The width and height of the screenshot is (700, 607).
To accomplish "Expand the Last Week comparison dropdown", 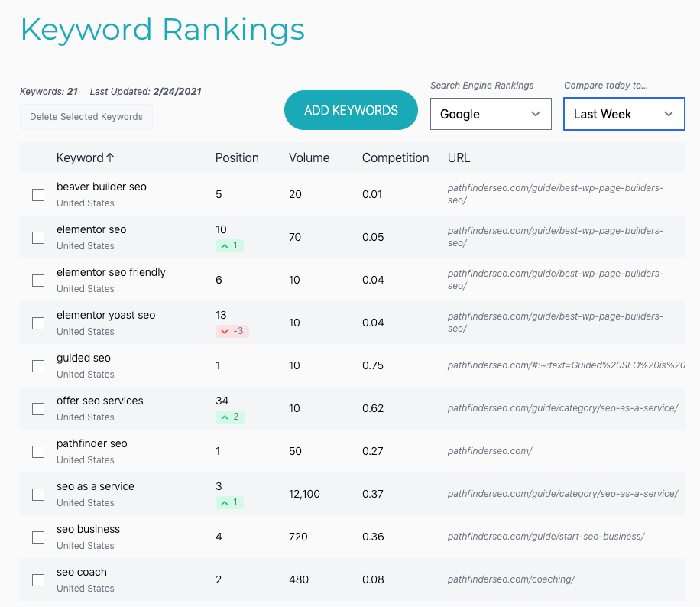I will tap(624, 114).
